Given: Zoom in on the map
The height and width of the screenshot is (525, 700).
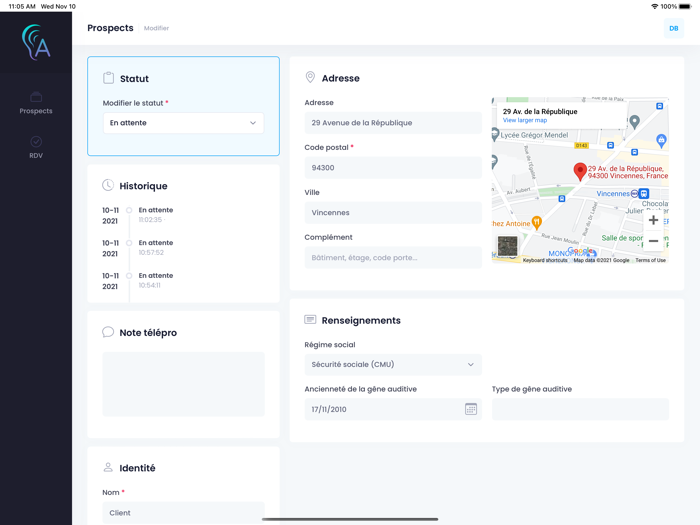Looking at the screenshot, I should point(653,220).
